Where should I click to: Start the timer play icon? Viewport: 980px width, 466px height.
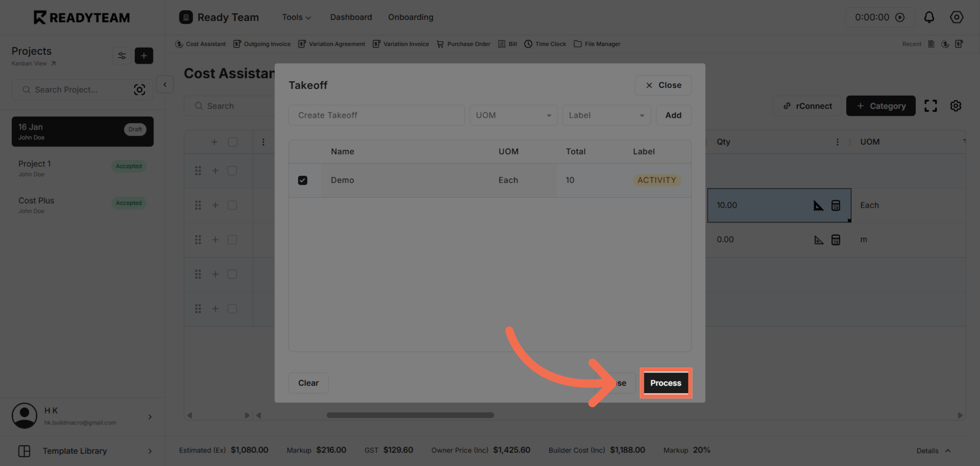(x=900, y=17)
